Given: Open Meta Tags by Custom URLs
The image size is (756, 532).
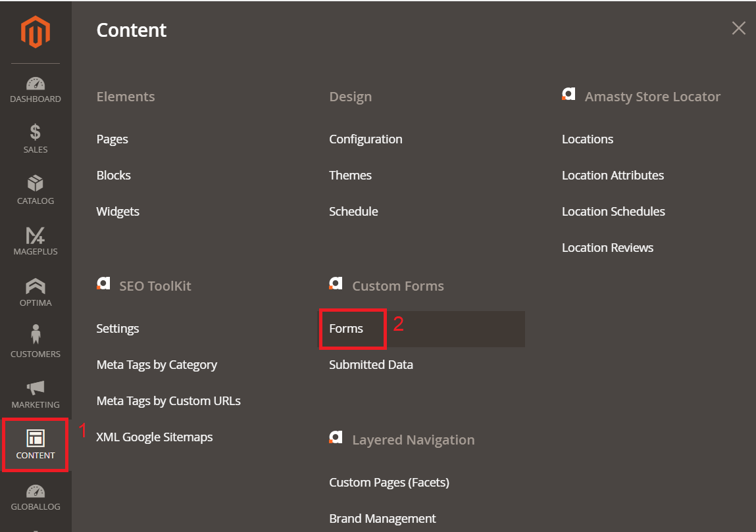Looking at the screenshot, I should point(168,401).
